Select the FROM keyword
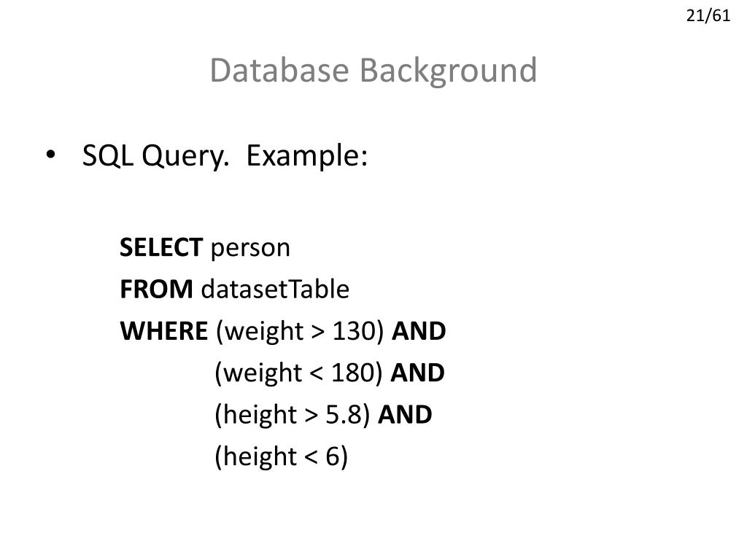747x560 pixels. point(156,289)
